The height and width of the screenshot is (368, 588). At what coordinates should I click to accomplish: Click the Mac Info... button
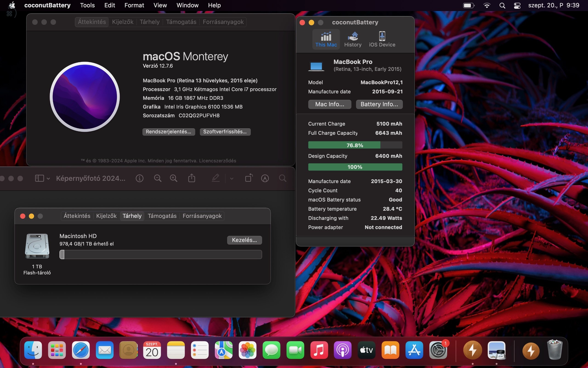[x=330, y=104]
